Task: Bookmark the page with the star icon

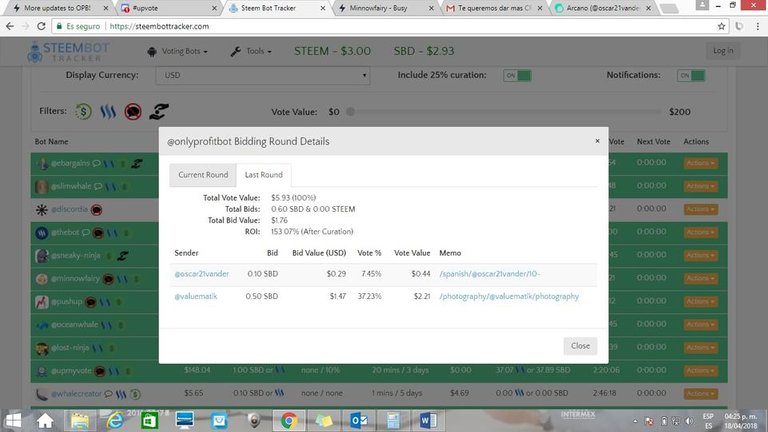Action: pyautogui.click(x=721, y=26)
